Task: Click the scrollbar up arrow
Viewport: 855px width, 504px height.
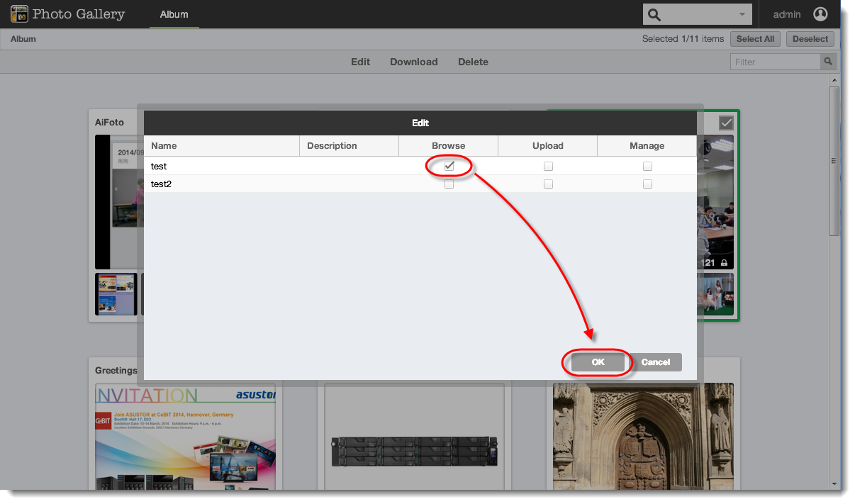Action: click(834, 82)
